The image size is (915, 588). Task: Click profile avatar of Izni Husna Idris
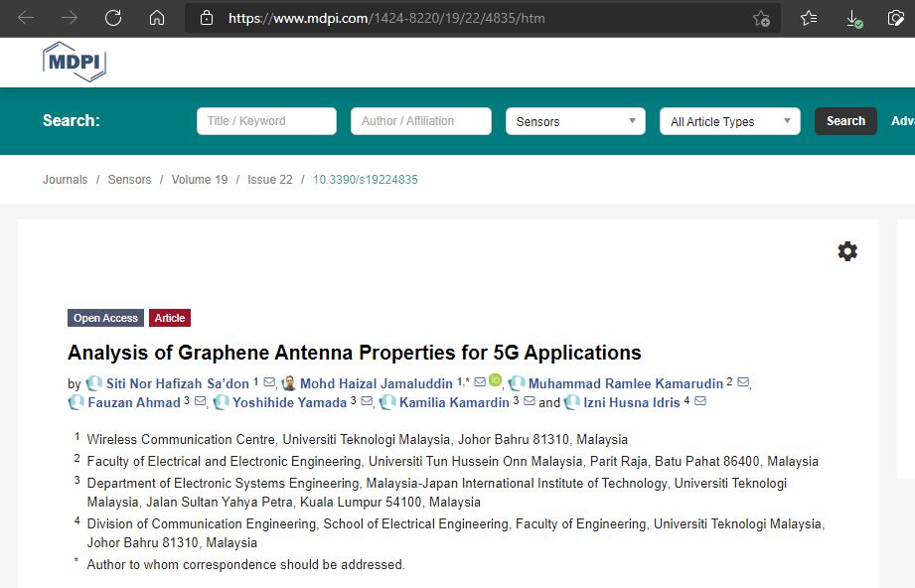(x=572, y=402)
